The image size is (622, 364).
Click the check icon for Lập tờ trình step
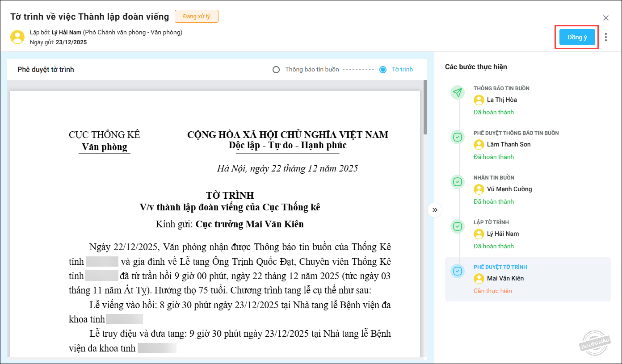[x=457, y=226]
